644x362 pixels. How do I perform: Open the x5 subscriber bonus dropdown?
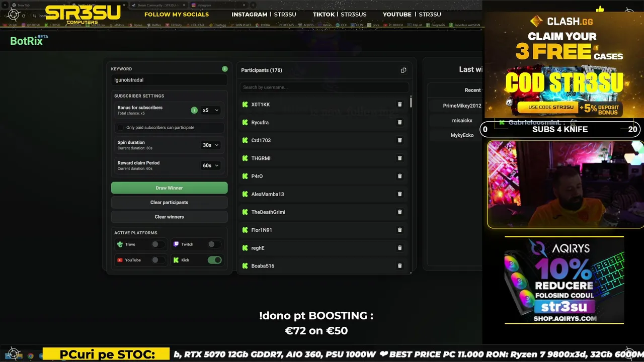click(x=211, y=110)
